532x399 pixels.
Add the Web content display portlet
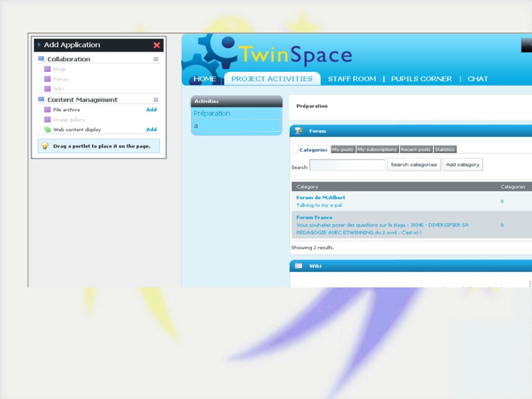pos(151,129)
